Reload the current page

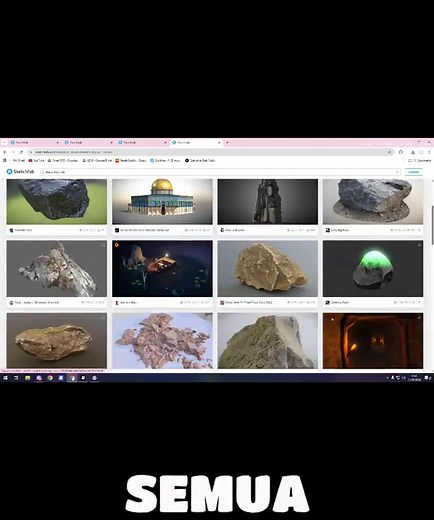click(x=21, y=152)
